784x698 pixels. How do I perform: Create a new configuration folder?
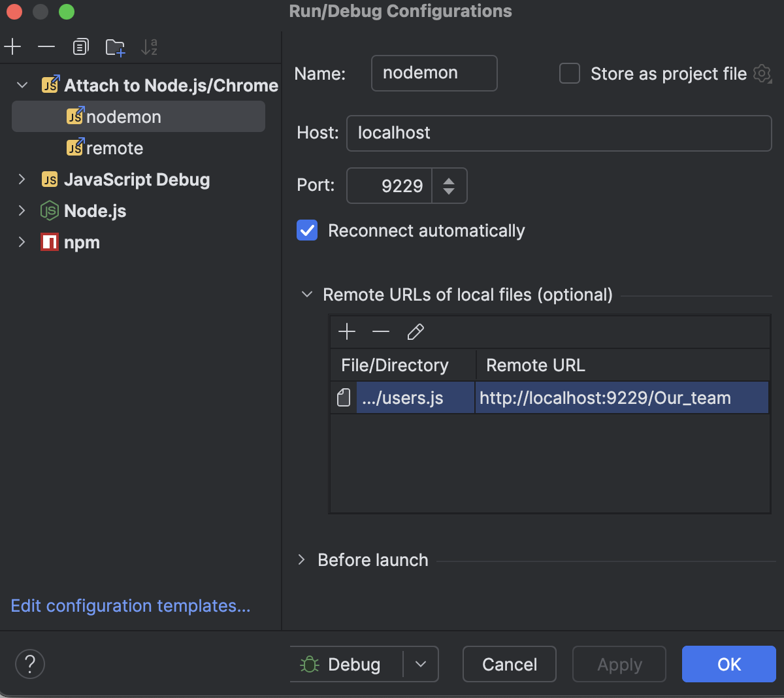[115, 46]
